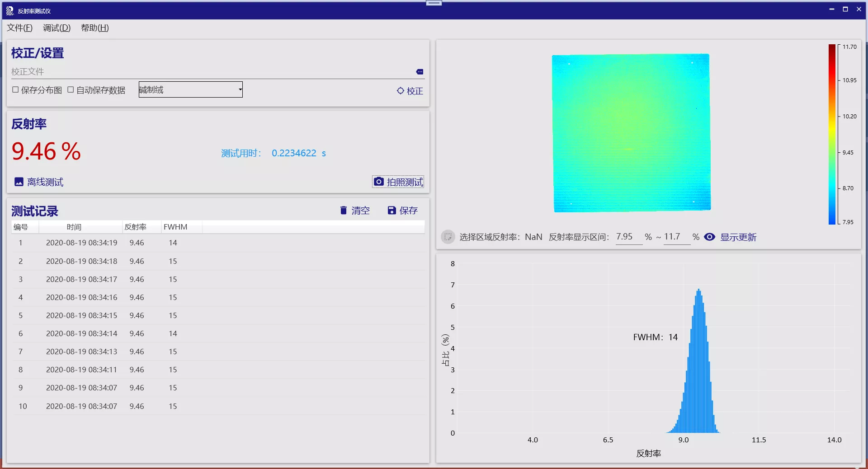Select record timestamped 2020-08-19 08:34:14
The width and height of the screenshot is (868, 469).
(x=218, y=333)
